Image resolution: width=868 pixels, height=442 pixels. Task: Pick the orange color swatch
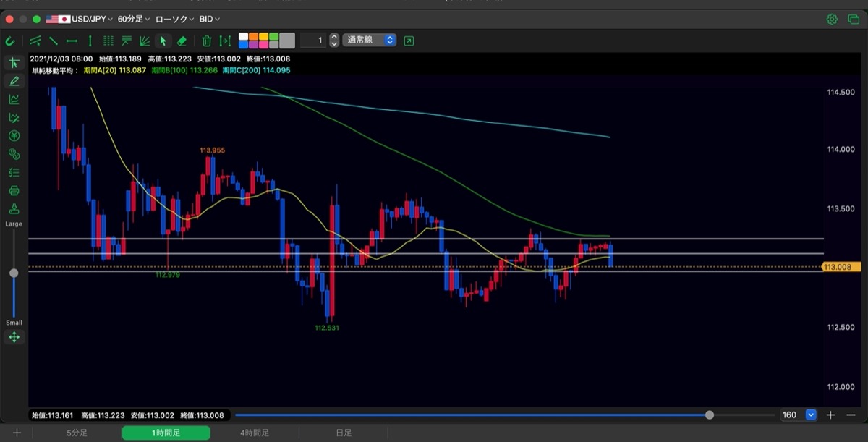253,36
